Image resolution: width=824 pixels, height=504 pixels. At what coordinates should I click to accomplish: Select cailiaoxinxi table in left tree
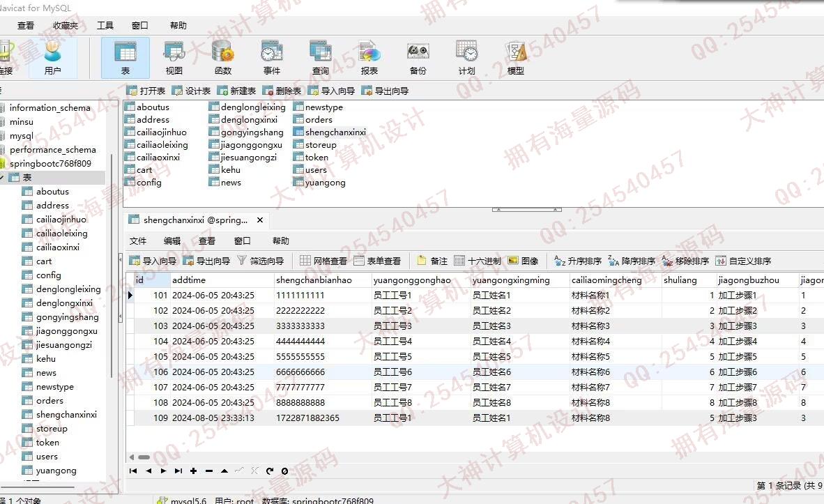click(x=57, y=247)
